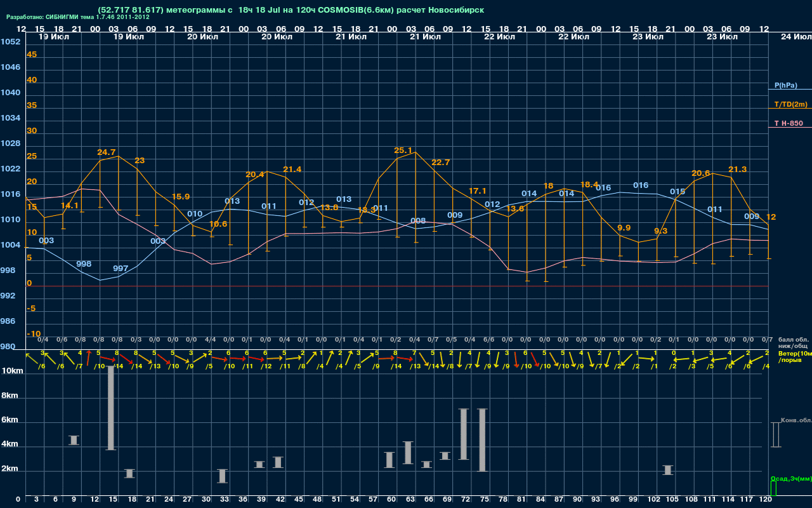Click the small cloud bar above hour 33
The width and height of the screenshot is (812, 508).
222,476
